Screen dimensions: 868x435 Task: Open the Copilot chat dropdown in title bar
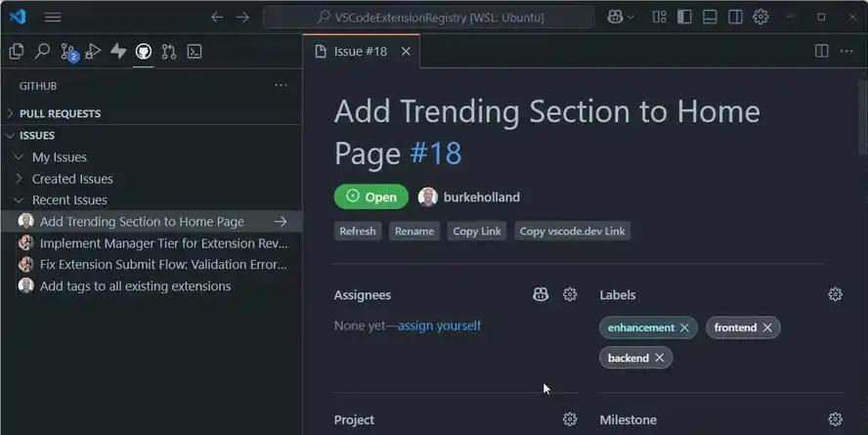point(621,17)
